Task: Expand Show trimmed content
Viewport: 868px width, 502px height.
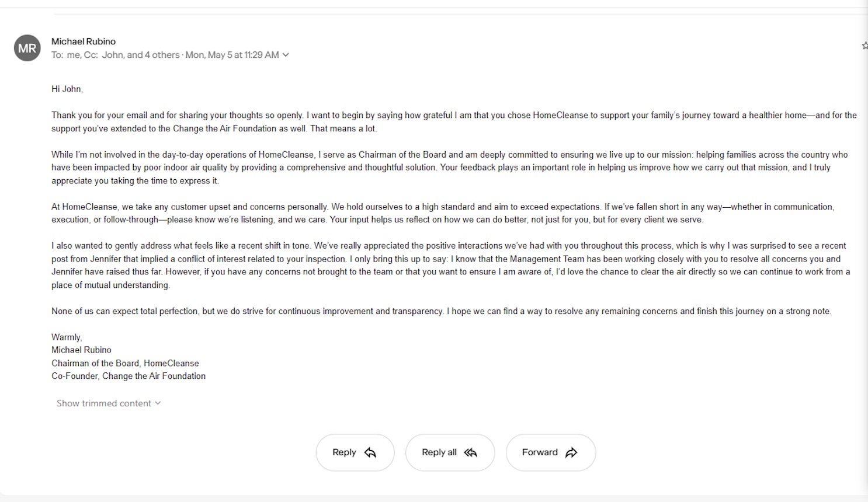Action: (x=104, y=403)
